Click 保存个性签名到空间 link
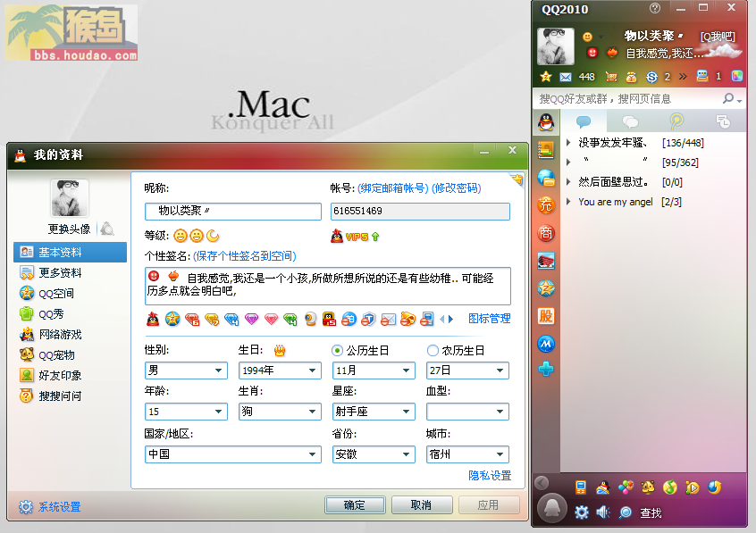The image size is (756, 533). pyautogui.click(x=245, y=256)
